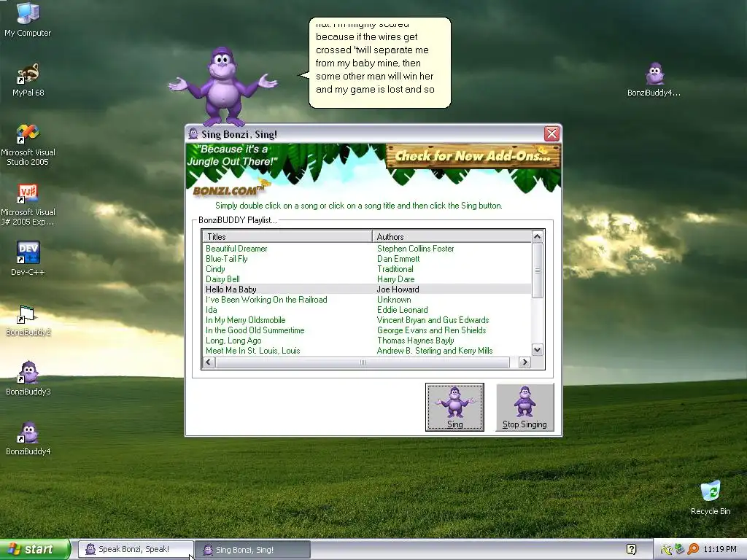This screenshot has width=747, height=560.
Task: Click the orange magnifier tray icon
Action: [x=693, y=550]
